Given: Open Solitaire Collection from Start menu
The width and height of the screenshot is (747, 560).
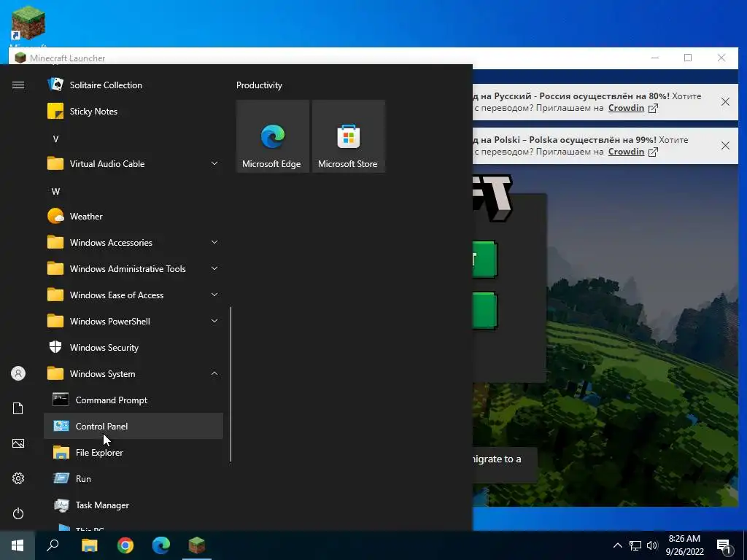Looking at the screenshot, I should click(133, 85).
